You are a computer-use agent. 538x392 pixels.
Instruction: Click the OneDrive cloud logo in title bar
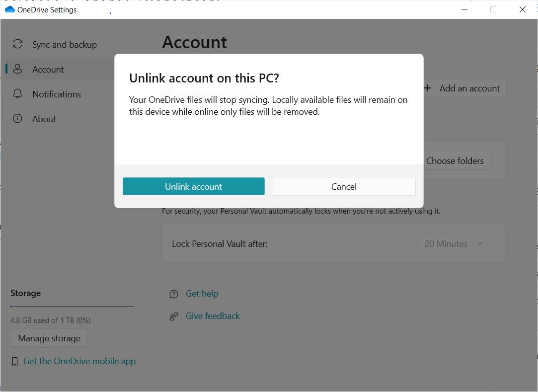pos(9,9)
